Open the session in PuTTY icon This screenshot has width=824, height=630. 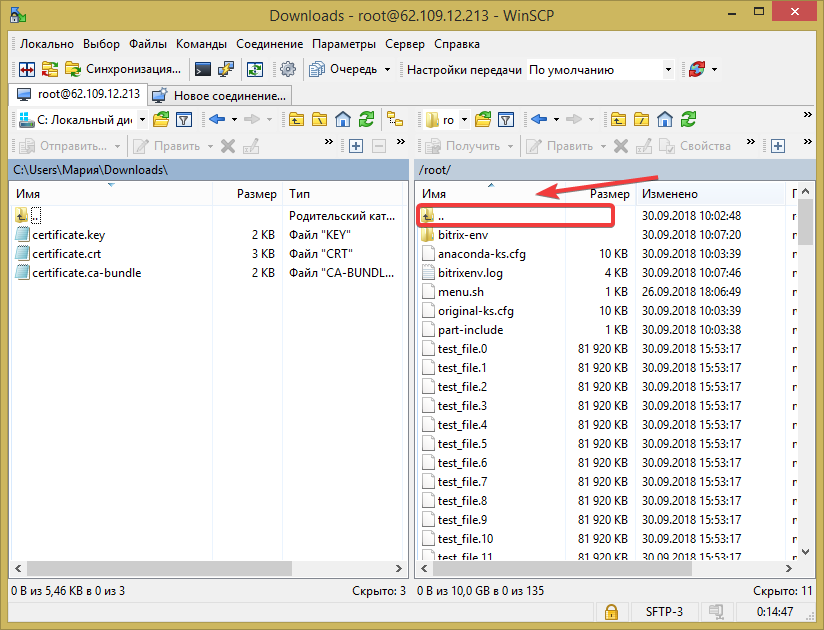[226, 69]
